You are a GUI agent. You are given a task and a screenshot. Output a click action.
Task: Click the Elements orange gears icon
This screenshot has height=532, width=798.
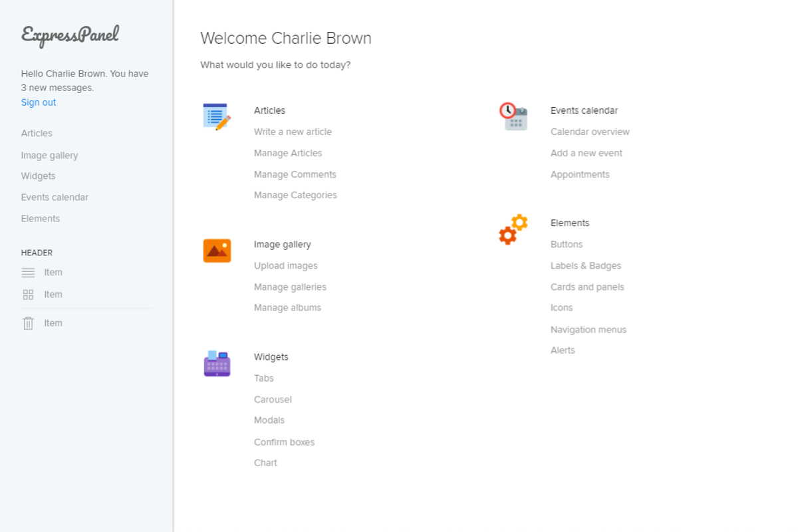coord(513,229)
